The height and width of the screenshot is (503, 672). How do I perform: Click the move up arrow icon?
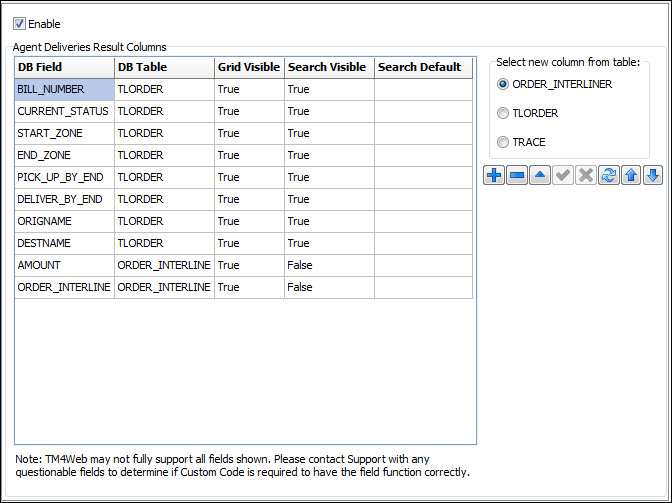[631, 176]
